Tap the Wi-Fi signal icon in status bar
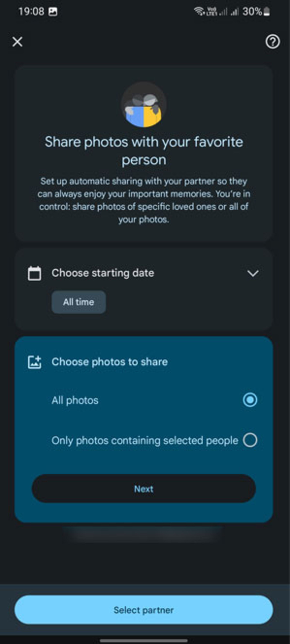This screenshot has height=644, width=290. (199, 11)
